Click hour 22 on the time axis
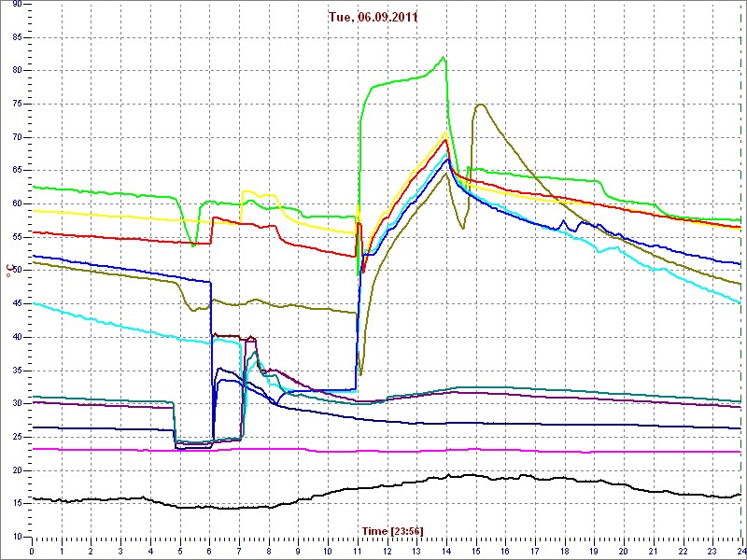Screen dimensions: 747x560 pyautogui.click(x=683, y=552)
